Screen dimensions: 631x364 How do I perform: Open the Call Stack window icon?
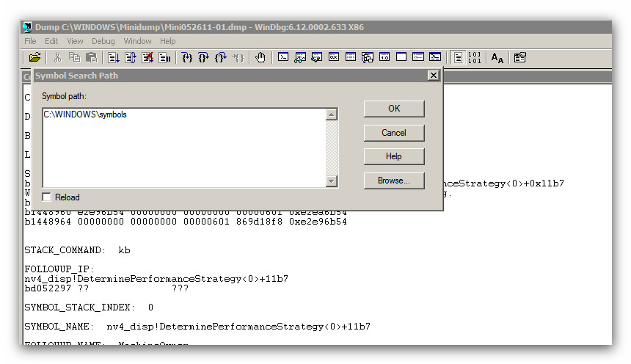tap(368, 57)
